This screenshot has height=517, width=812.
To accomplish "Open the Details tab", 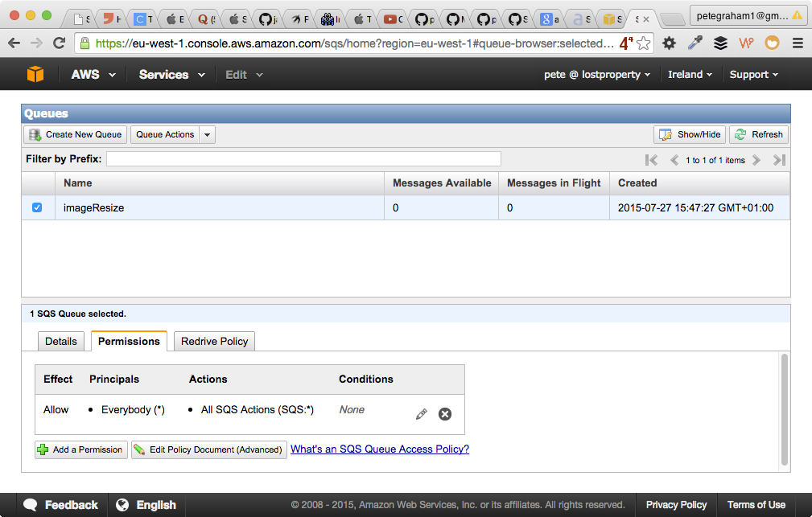I will point(61,341).
